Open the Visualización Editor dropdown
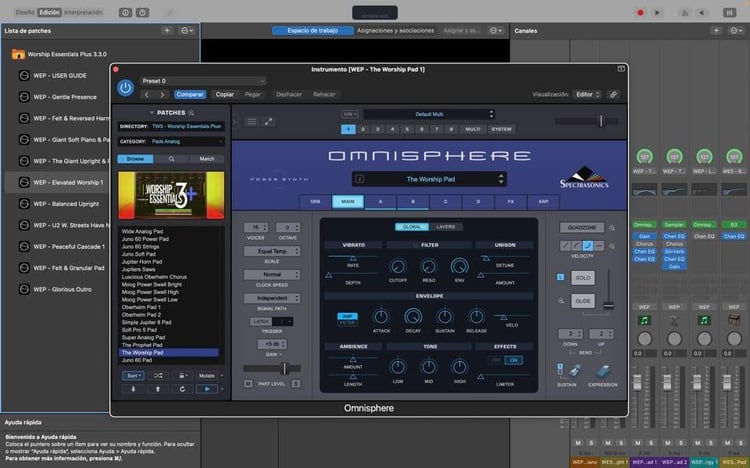750x468 pixels. 587,95
